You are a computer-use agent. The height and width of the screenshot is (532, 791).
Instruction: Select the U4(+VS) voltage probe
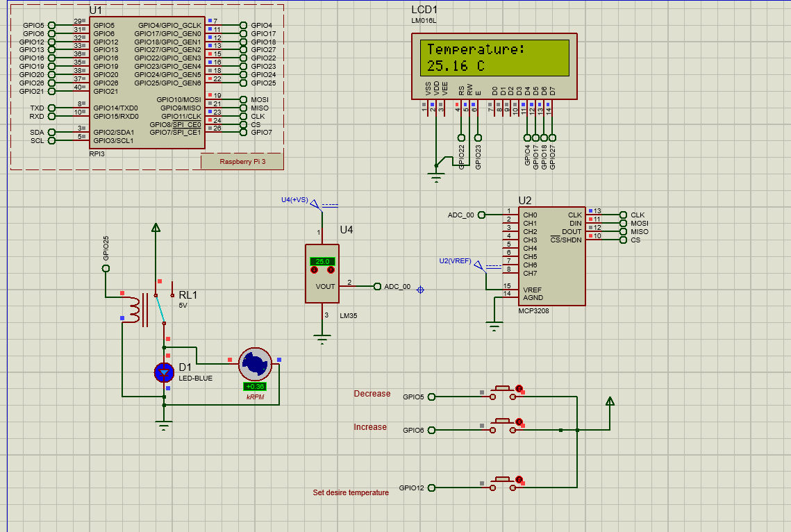click(x=315, y=204)
